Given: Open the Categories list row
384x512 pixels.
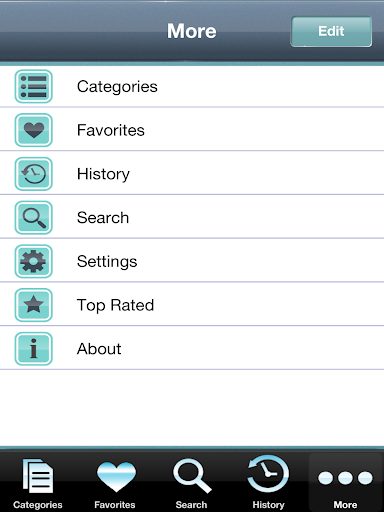Looking at the screenshot, I should pos(192,87).
